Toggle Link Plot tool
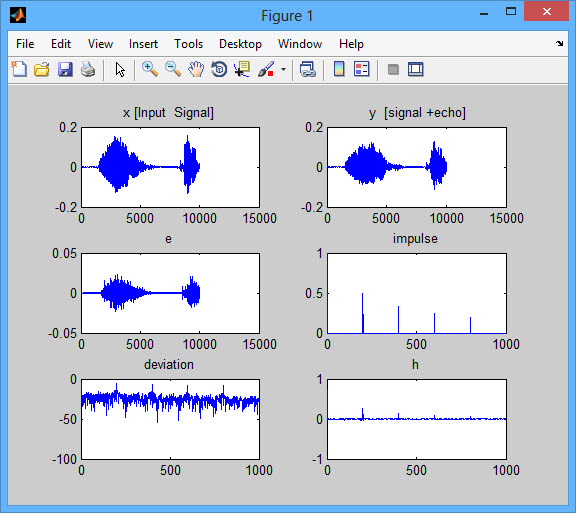Image resolution: width=576 pixels, height=513 pixels. click(x=307, y=69)
